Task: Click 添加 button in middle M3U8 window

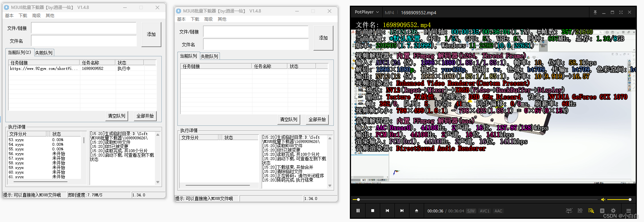Action: pyautogui.click(x=323, y=38)
